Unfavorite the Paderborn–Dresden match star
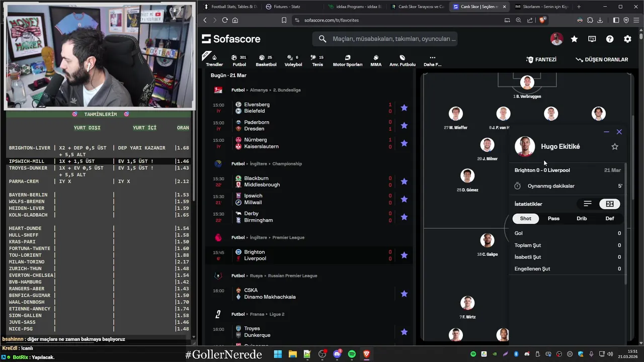Image resolution: width=644 pixels, height=362 pixels. point(404,125)
